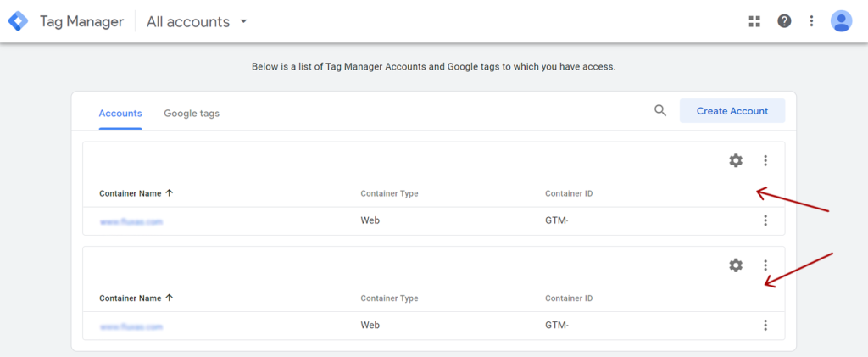Open settings gear for first account

pyautogui.click(x=735, y=160)
